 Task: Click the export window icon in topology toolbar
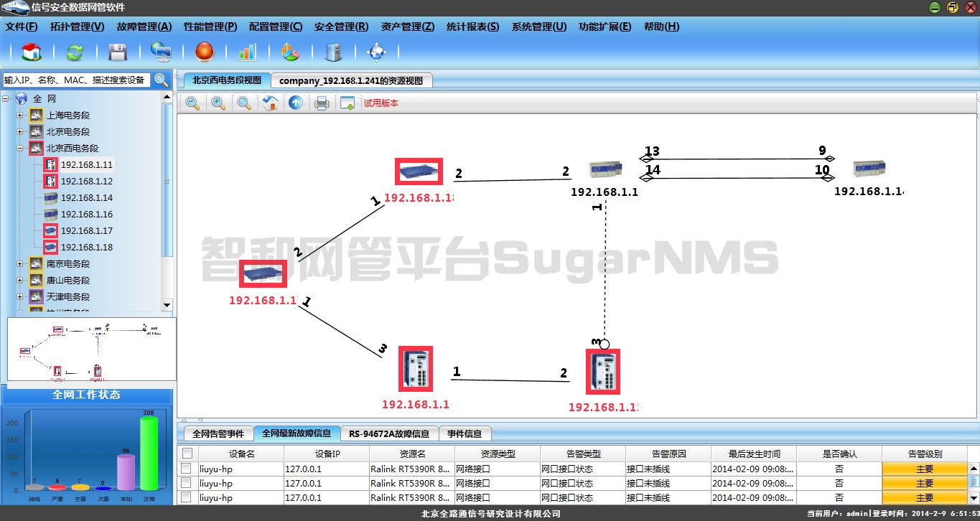point(347,103)
